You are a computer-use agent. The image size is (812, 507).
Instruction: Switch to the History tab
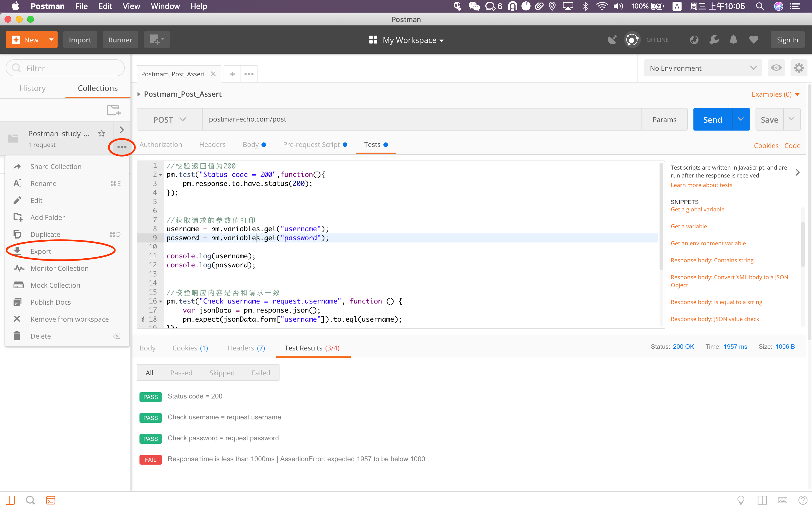click(x=32, y=88)
